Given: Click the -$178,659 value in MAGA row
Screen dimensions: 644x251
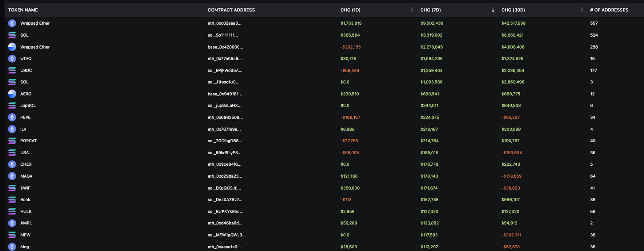Looking at the screenshot, I should (x=511, y=176).
